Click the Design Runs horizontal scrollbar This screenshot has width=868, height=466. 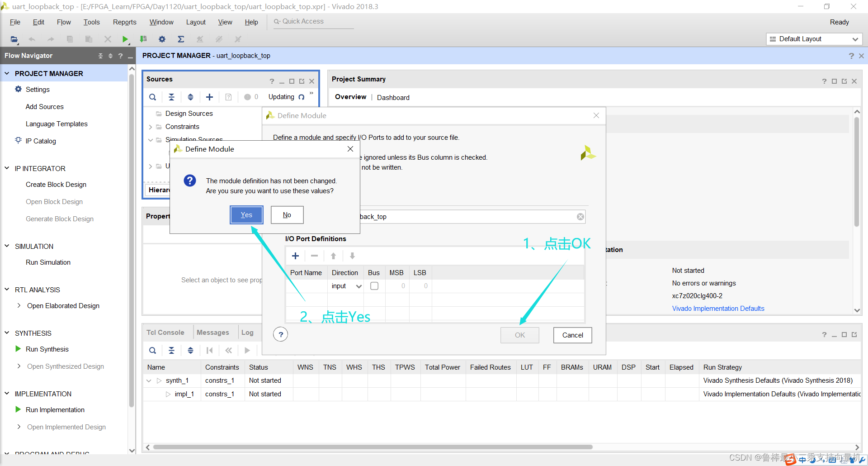coord(373,447)
